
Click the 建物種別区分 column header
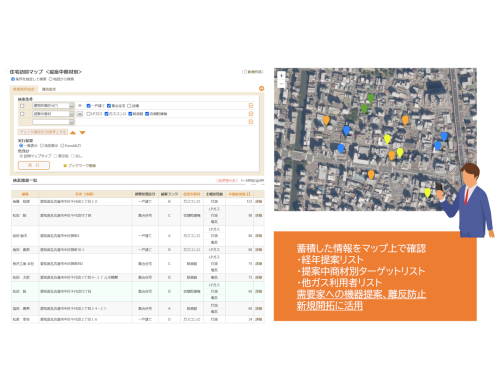click(145, 194)
